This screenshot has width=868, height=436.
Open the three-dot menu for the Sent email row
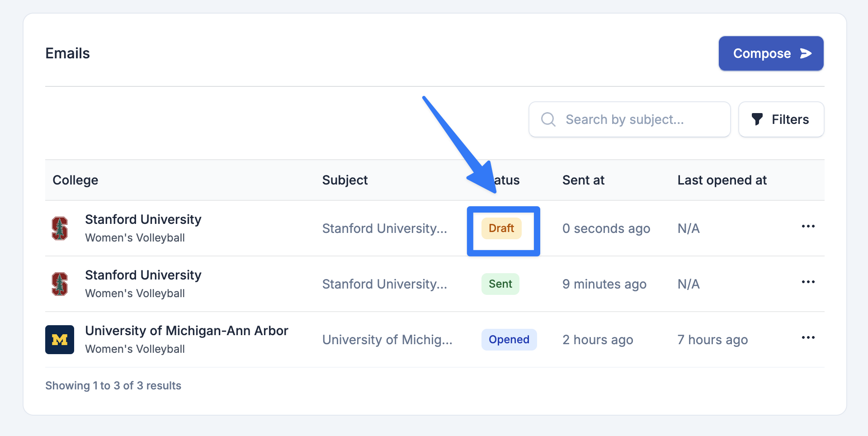point(808,282)
